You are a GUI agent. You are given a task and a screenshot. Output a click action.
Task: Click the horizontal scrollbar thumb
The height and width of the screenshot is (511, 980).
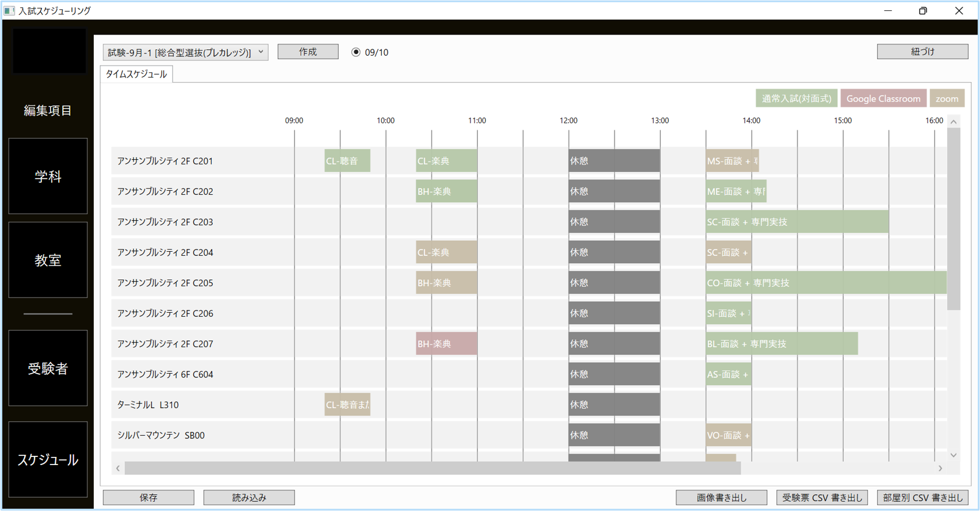click(432, 468)
